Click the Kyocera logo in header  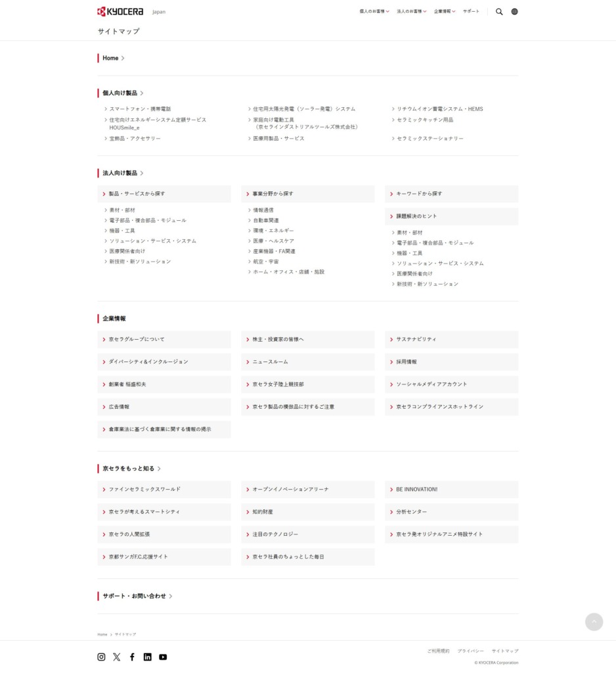click(120, 11)
